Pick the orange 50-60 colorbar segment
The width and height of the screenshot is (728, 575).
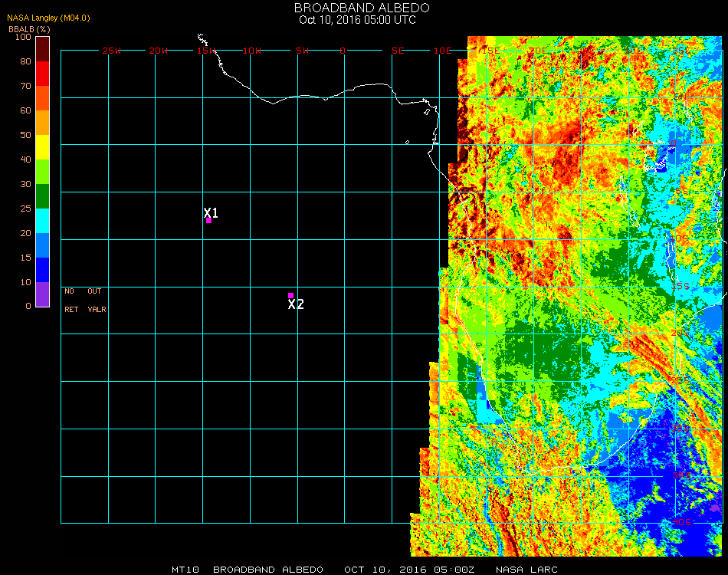(42, 123)
